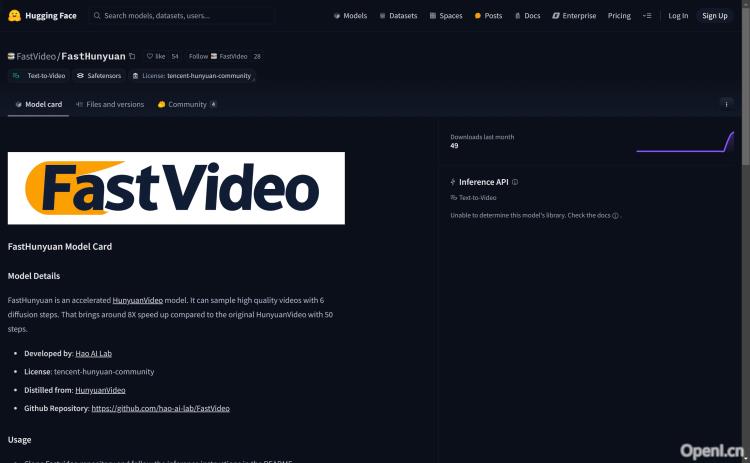
Task: Switch to Files and versions tab
Action: click(110, 104)
